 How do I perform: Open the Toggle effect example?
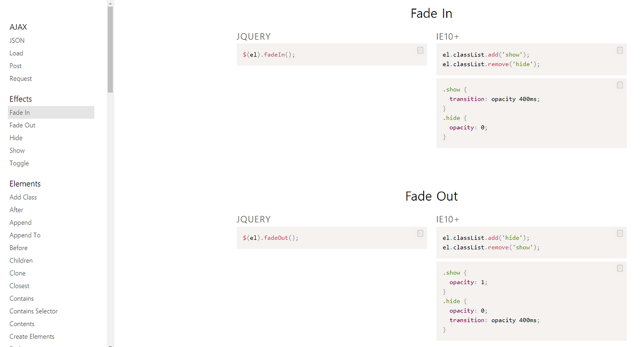[19, 163]
